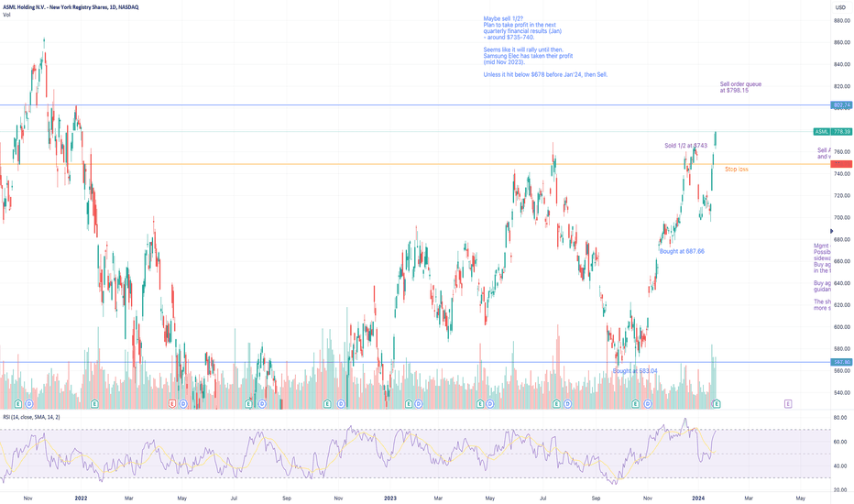854x504 pixels.
Task: Open the November 2023 dividend D marker
Action: (x=648, y=404)
